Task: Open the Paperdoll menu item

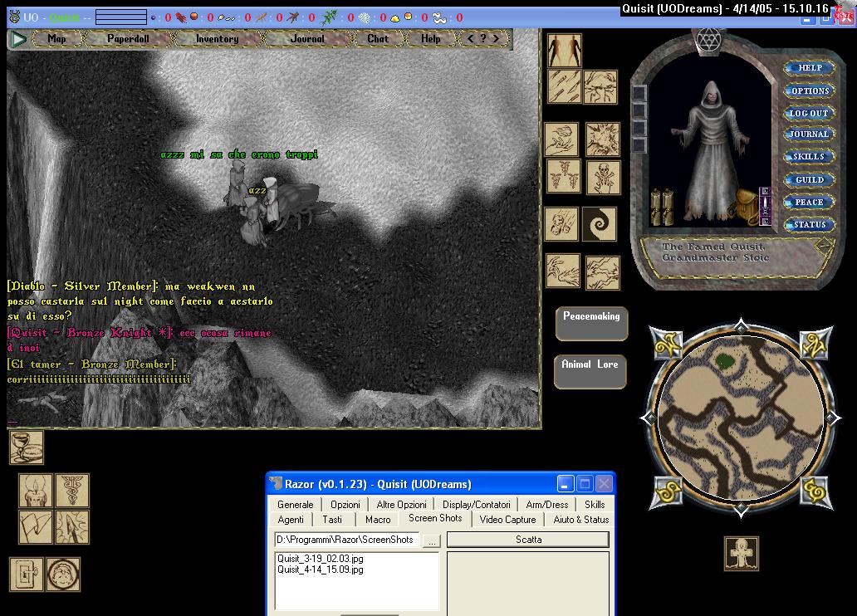Action: [x=128, y=39]
